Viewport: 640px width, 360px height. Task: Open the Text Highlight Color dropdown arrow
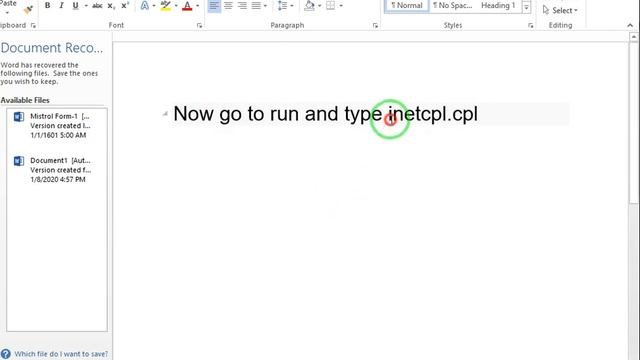[x=176, y=6]
